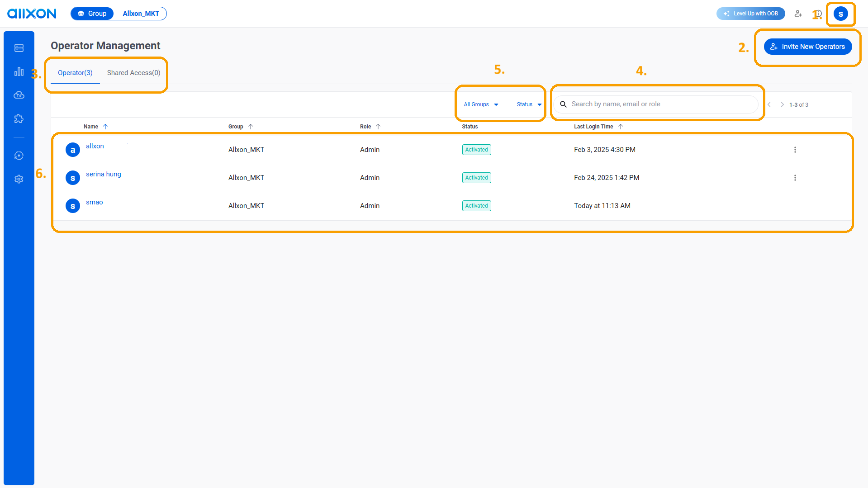Open the Settings gear in the sidebar
Image resolution: width=868 pixels, height=488 pixels.
(19, 179)
